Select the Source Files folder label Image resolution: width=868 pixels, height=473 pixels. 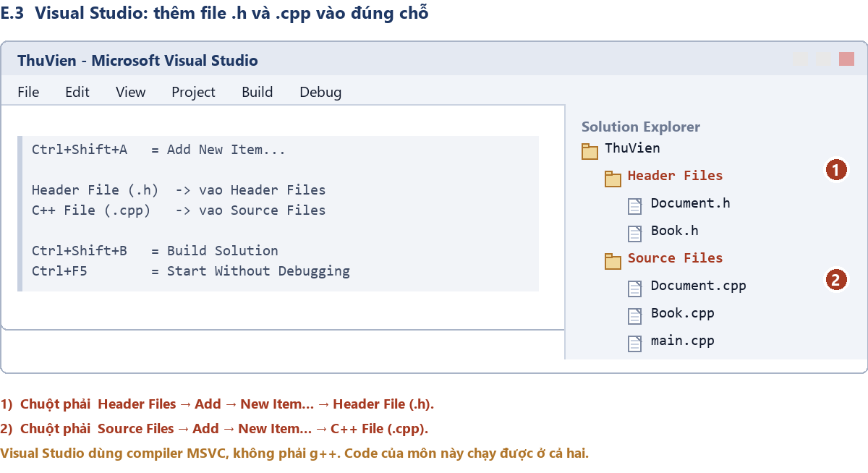coord(675,258)
